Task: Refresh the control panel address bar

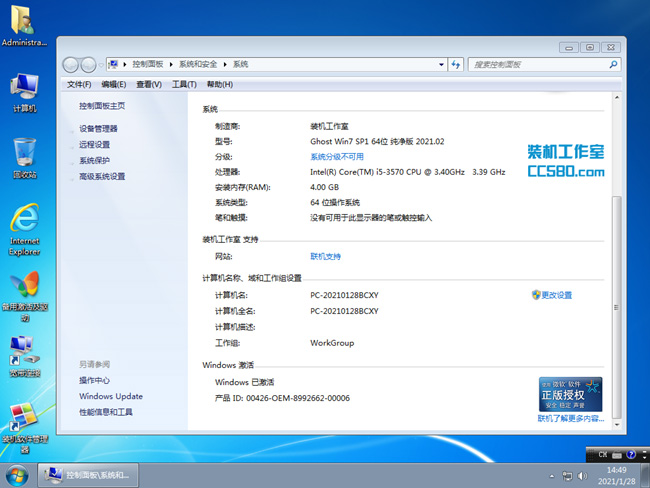Action: coord(456,64)
